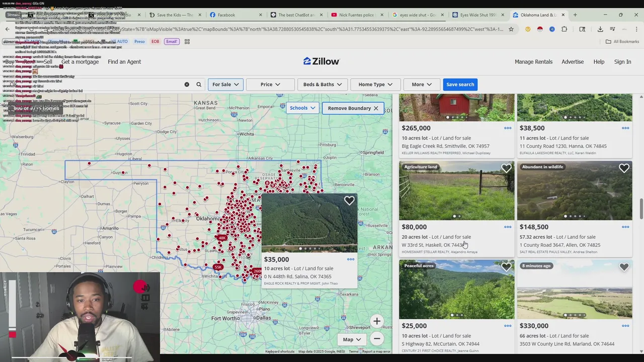
Task: Close the Oklahoma Land browser tab
Action: pyautogui.click(x=563, y=15)
